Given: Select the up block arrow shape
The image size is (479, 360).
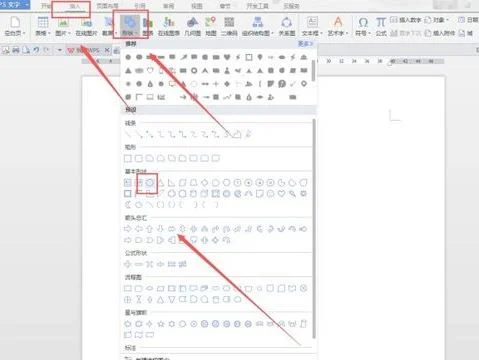Looking at the screenshot, I should click(x=150, y=229).
